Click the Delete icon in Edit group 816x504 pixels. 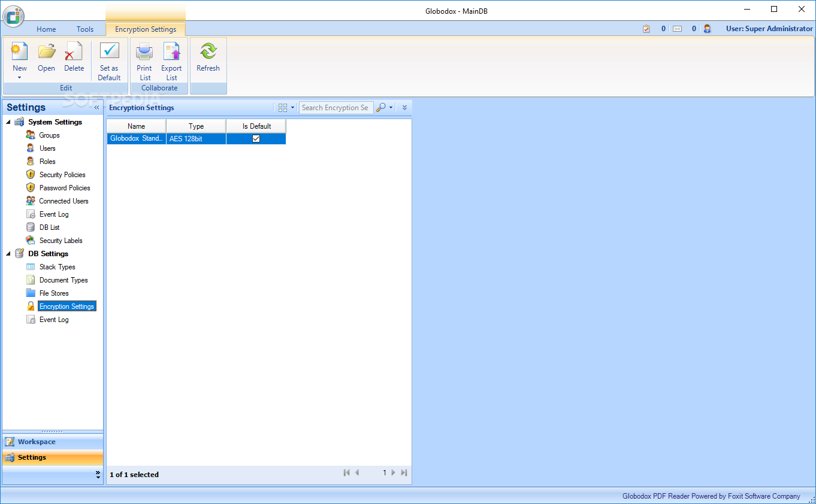pos(74,52)
